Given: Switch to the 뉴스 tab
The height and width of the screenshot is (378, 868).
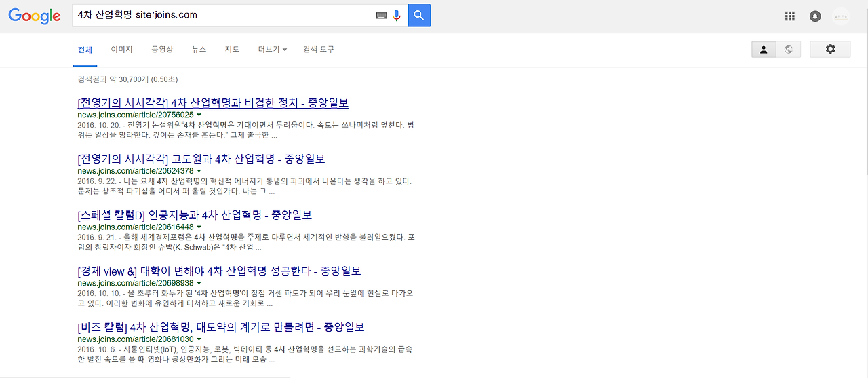Looking at the screenshot, I should 199,50.
